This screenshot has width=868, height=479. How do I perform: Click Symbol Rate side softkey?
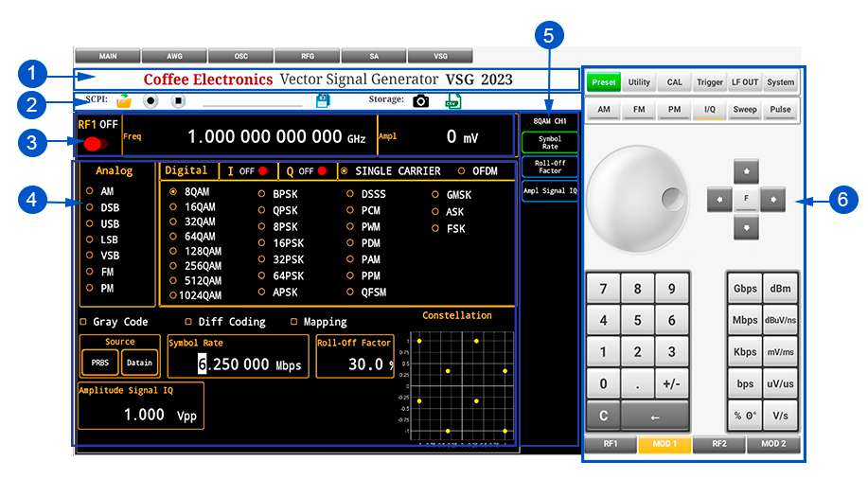click(x=550, y=142)
